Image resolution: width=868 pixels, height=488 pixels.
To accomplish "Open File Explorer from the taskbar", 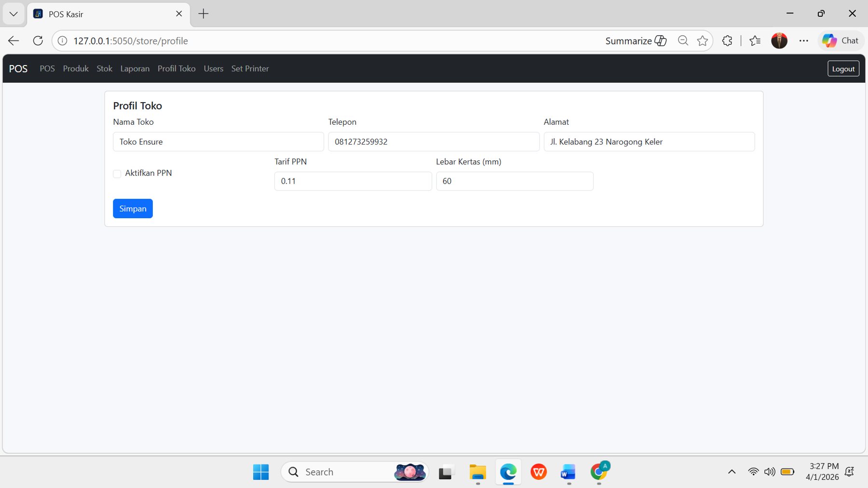I will click(477, 472).
